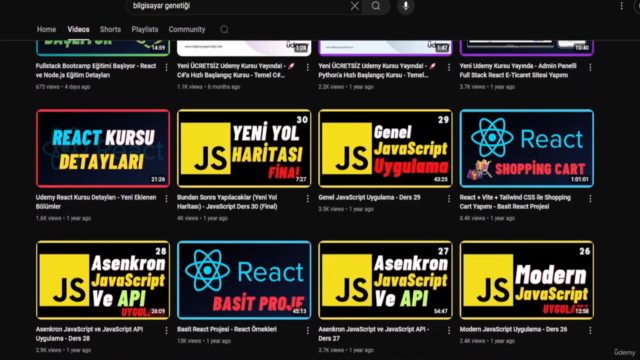
Task: Open 'Yeni ÜCRETSİZ Udemy Kursu' Python video title
Action: 377,70
